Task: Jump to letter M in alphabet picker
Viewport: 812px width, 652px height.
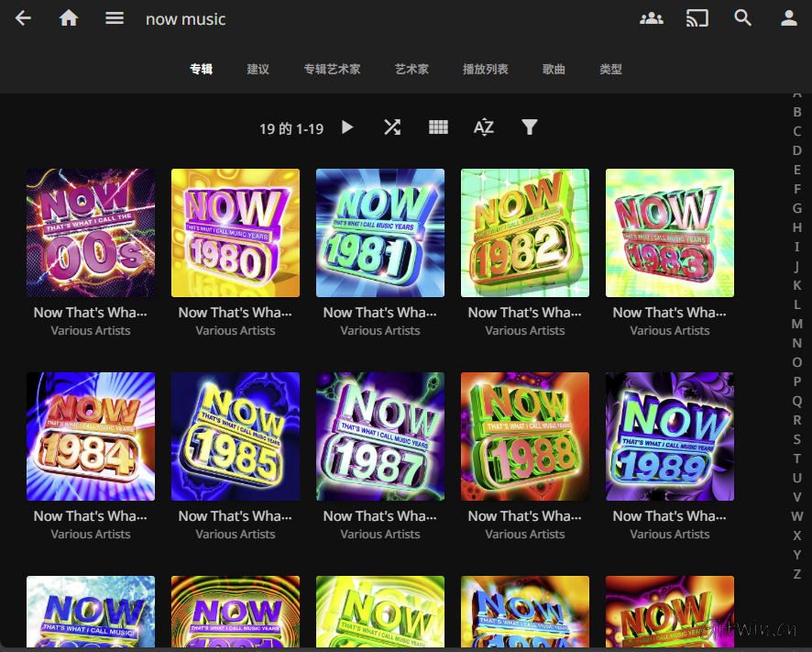Action: coord(797,324)
